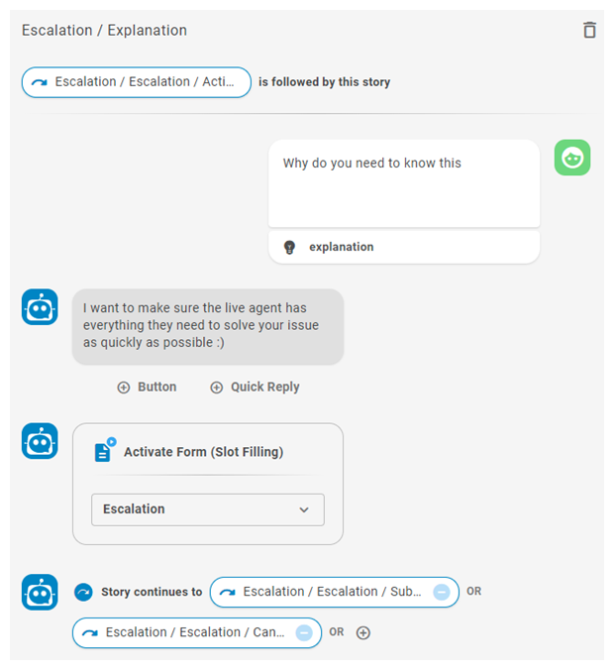Click the 'is followed by this story' label
This screenshot has height=672, width=616.
[324, 82]
